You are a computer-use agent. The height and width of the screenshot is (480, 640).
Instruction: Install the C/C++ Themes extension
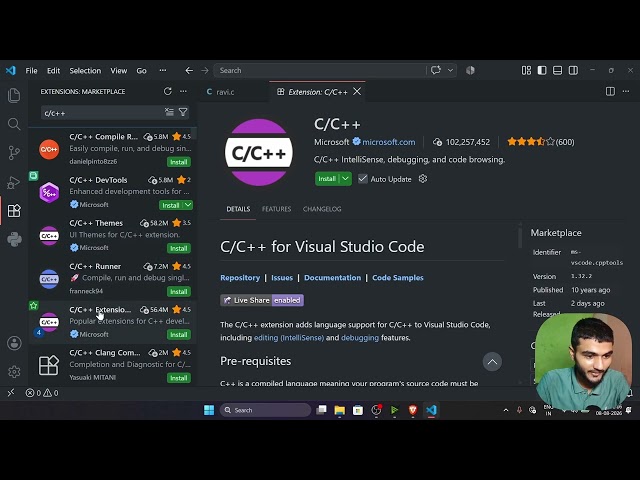[179, 248]
